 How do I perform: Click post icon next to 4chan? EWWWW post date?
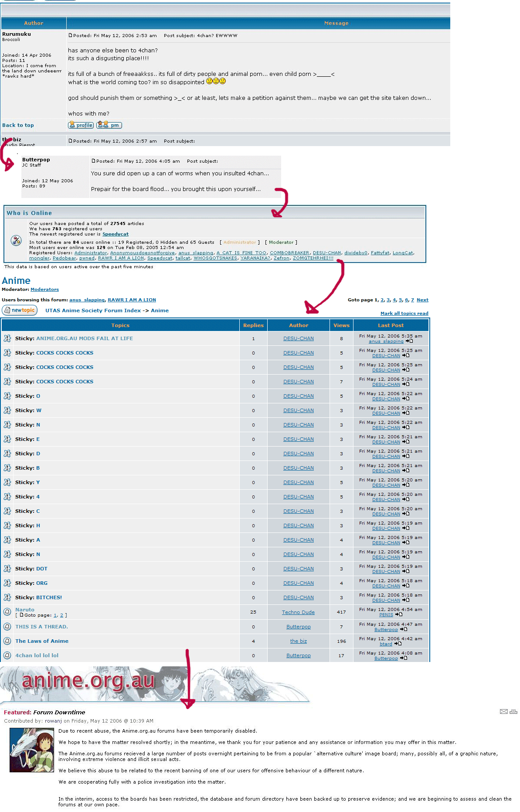point(70,35)
